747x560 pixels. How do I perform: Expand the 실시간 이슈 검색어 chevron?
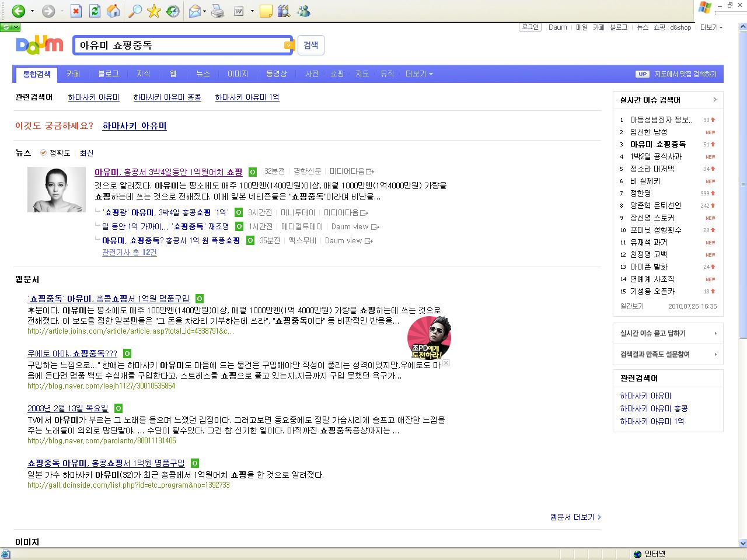point(714,100)
